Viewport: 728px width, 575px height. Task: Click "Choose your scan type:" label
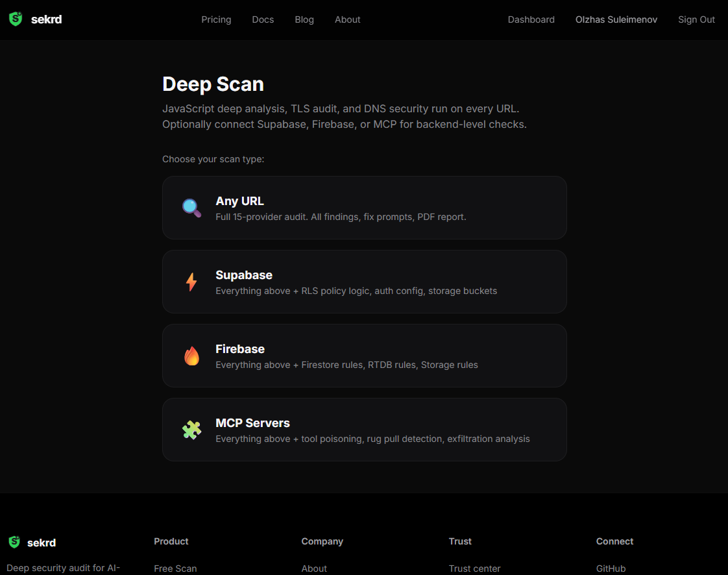(x=213, y=159)
